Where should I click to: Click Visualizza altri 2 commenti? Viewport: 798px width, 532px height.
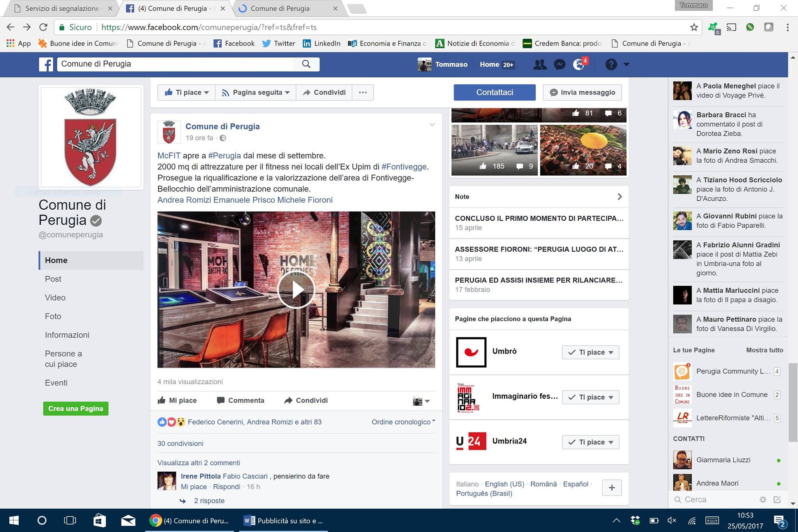(199, 463)
